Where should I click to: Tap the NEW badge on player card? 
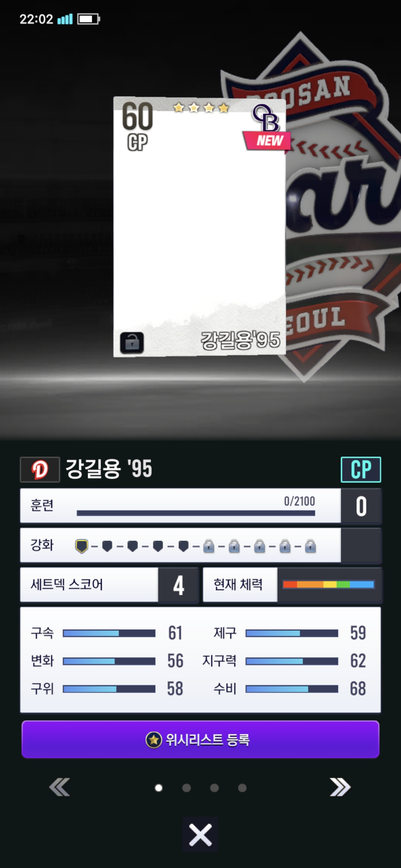267,141
